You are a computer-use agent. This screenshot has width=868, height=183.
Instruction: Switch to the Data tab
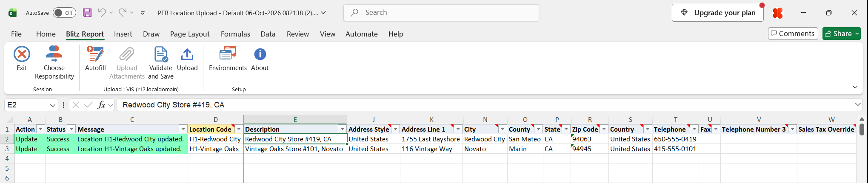point(268,34)
